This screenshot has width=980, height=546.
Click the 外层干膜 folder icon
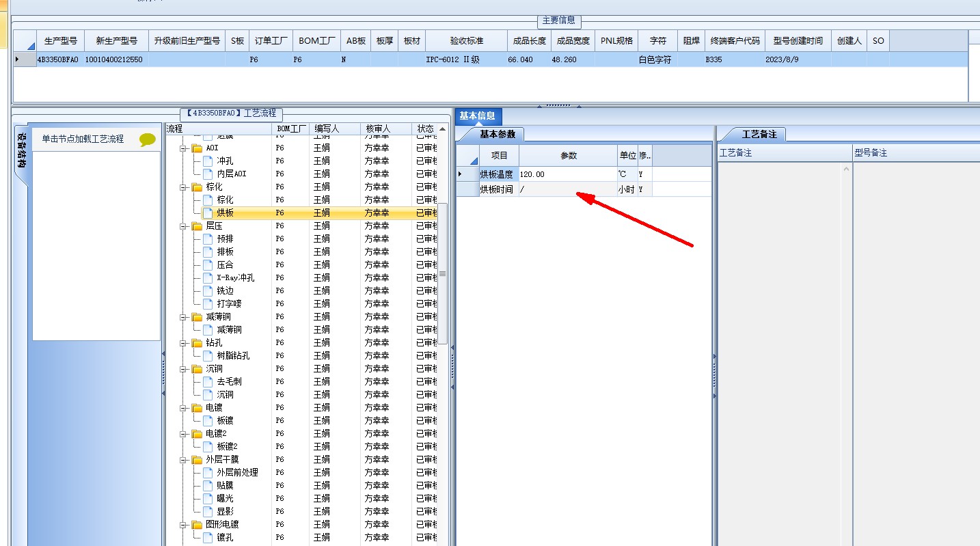tap(197, 460)
